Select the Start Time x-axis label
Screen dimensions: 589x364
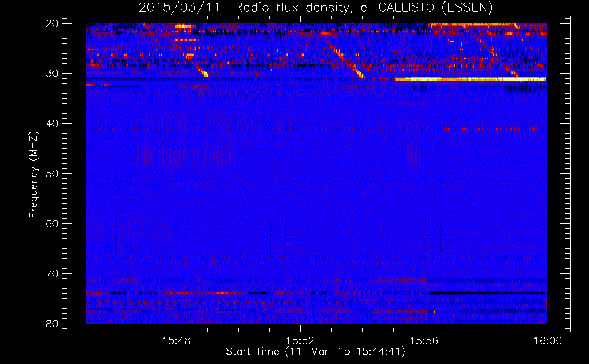click(316, 352)
